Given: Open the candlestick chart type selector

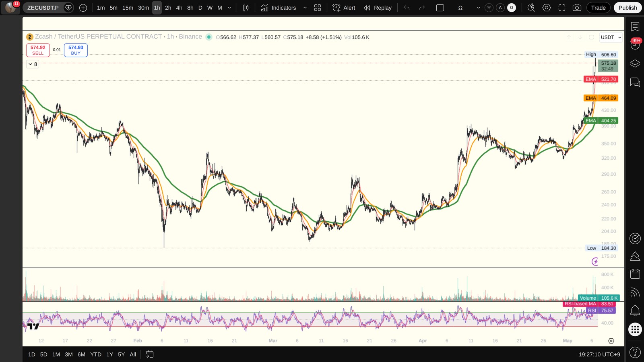Looking at the screenshot, I should tap(246, 8).
